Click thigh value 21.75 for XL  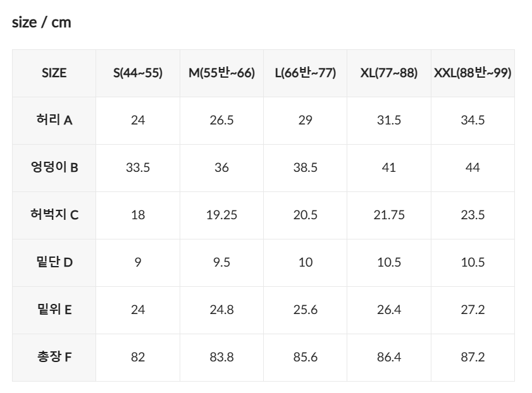click(389, 215)
